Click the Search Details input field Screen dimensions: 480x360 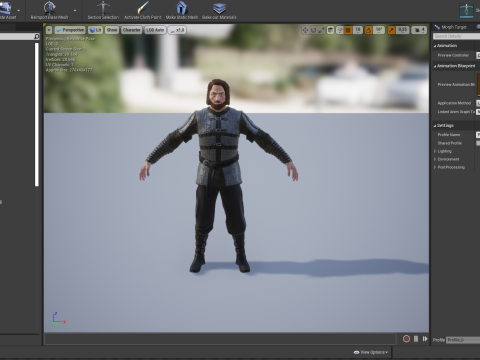click(x=456, y=36)
